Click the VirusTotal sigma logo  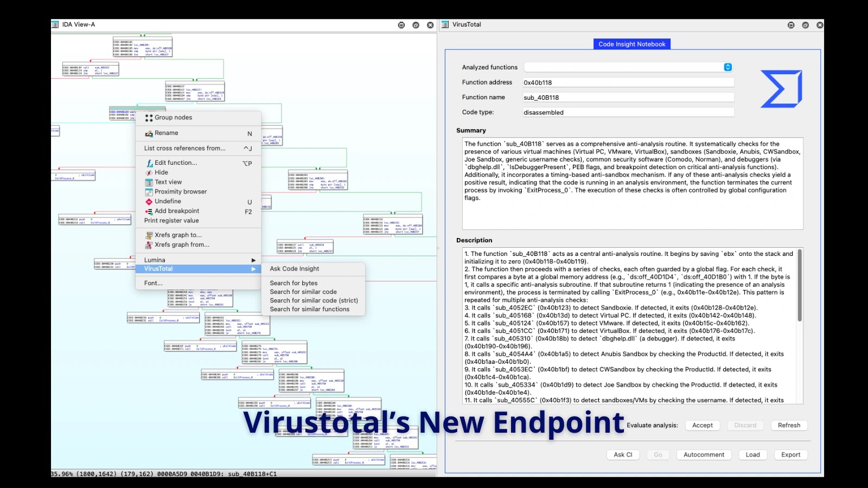click(781, 89)
